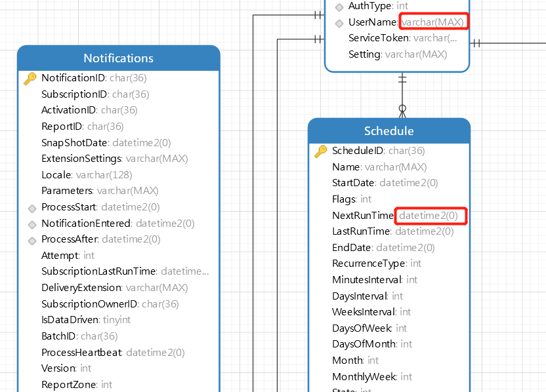
Task: Pick the SubscriptionLastRunTime column row
Action: [125, 271]
